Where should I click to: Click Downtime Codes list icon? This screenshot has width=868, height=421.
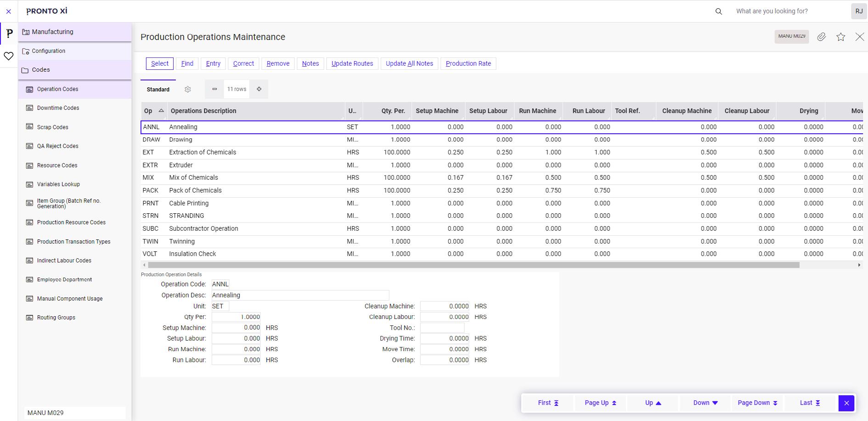[29, 108]
